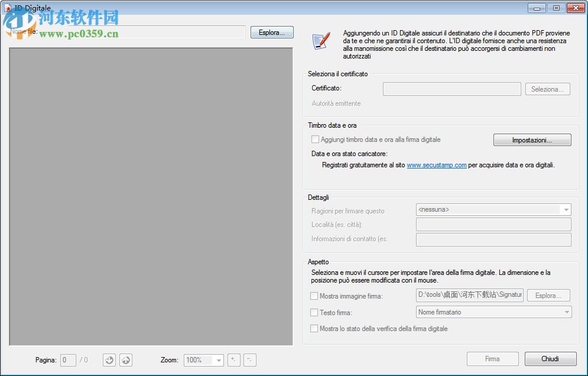Open the 'Ragioni per firmare' dropdown
Viewport: 588px width, 376px height.
pyautogui.click(x=493, y=210)
